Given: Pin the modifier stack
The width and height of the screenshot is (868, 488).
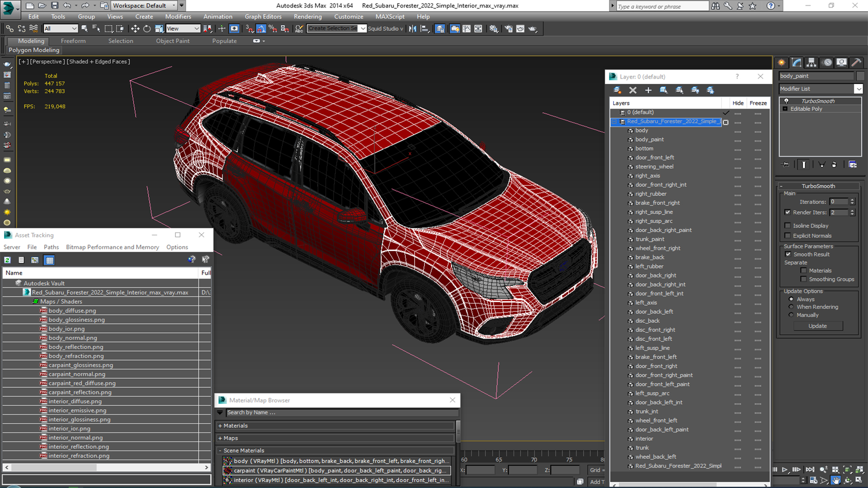Looking at the screenshot, I should (786, 164).
